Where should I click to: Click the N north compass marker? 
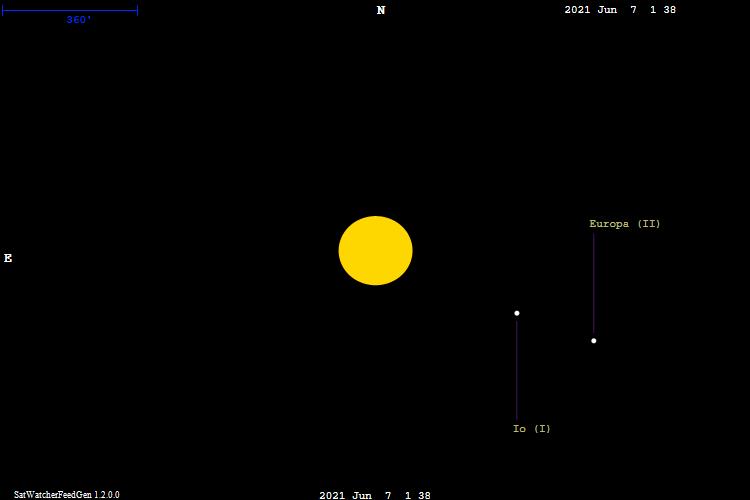(x=381, y=11)
